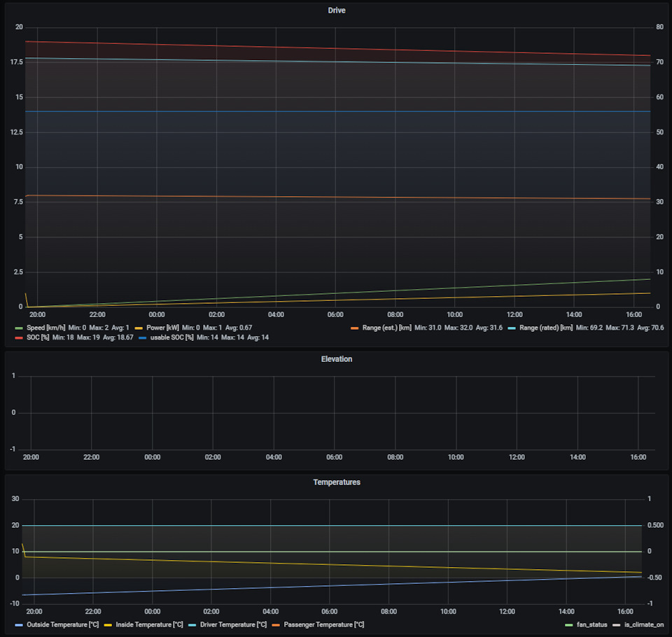672x637 pixels.
Task: Click the orange Range (est.) color swatch
Action: click(354, 328)
